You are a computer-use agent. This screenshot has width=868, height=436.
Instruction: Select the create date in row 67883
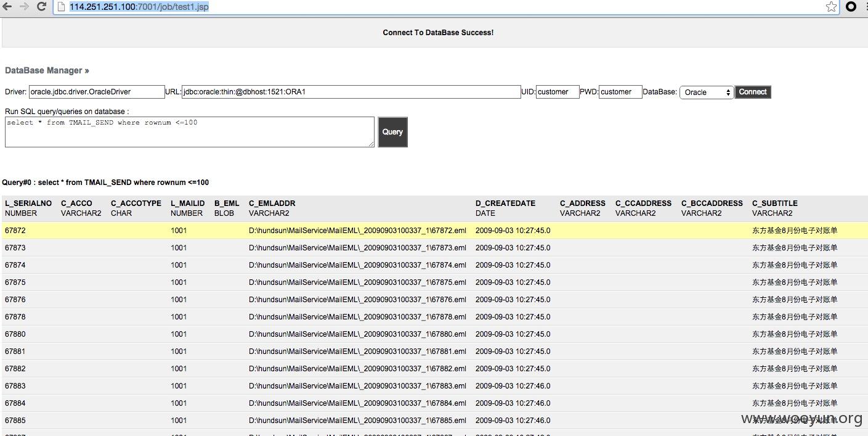[x=513, y=386]
